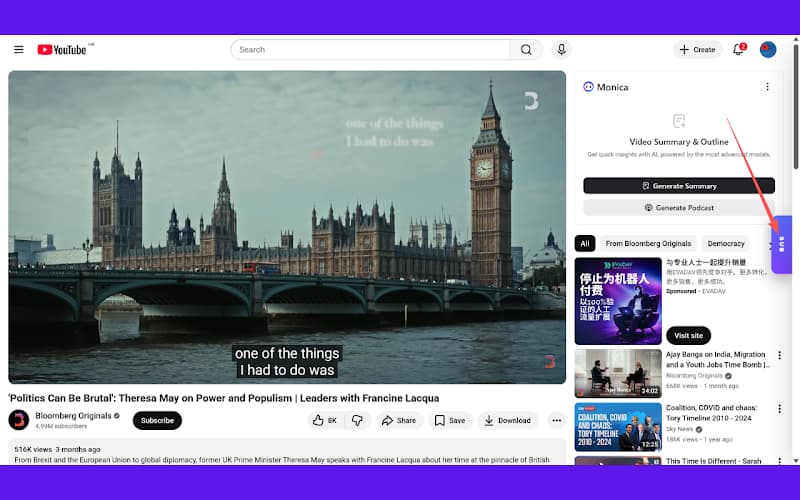This screenshot has width=800, height=500.
Task: Open notifications bell
Action: [x=738, y=49]
